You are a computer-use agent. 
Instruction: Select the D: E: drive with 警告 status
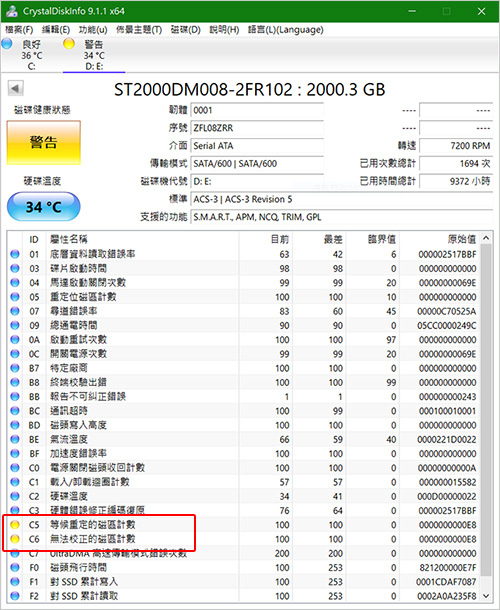coord(94,55)
